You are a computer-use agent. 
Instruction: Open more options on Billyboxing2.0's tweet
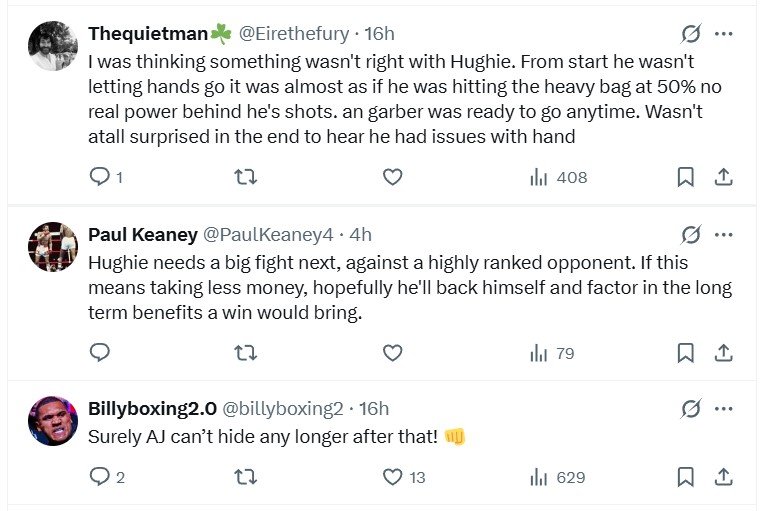pos(724,408)
